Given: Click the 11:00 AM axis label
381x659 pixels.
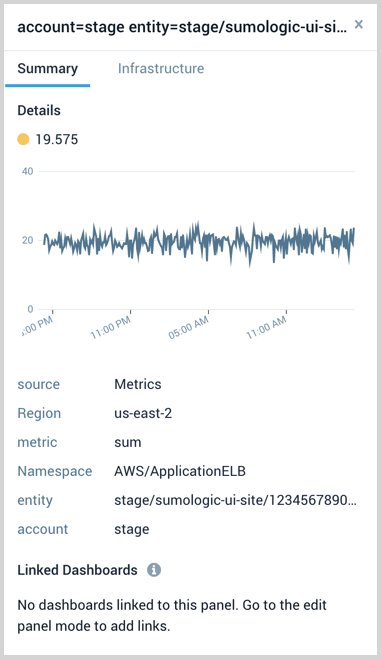Looking at the screenshot, I should pyautogui.click(x=266, y=328).
